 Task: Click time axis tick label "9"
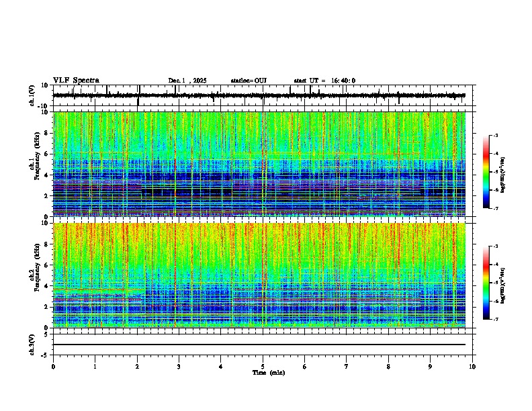[x=430, y=367]
